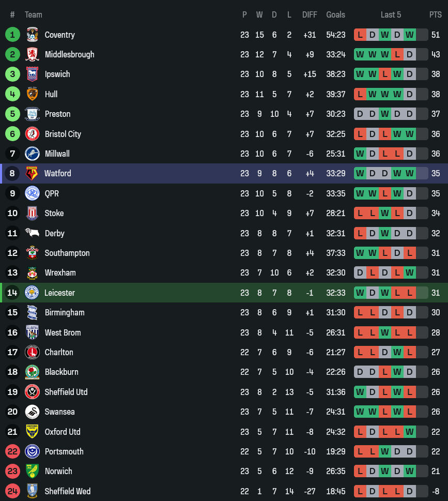Click the Middlesbrough club crest
Screen dimensions: 448x501
click(32, 54)
